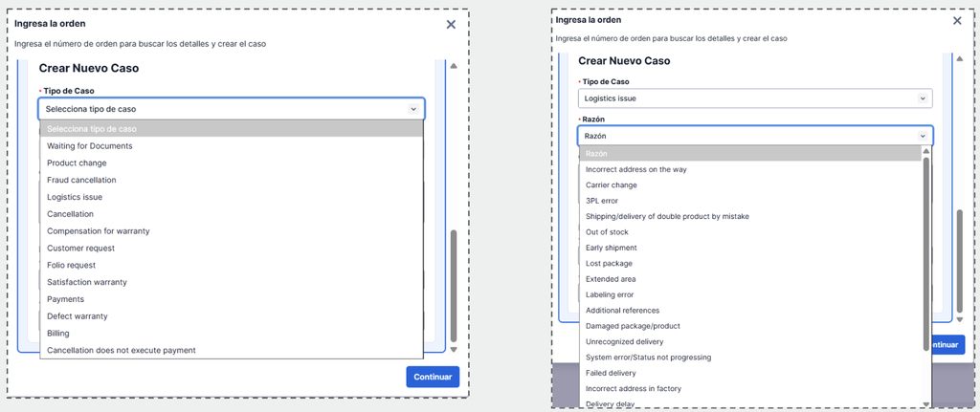Close the left Ingresa la orden dialog
This screenshot has width=980, height=412.
click(x=451, y=25)
